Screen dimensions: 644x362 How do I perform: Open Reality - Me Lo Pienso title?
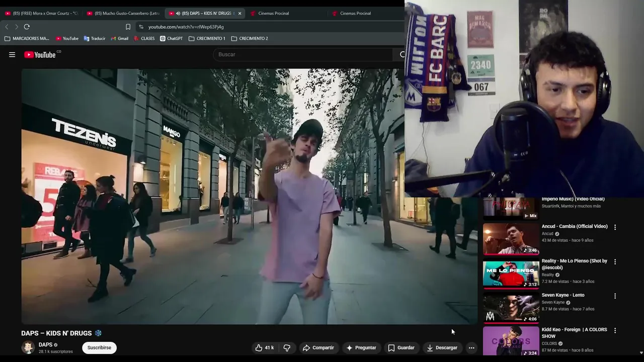[575, 264]
